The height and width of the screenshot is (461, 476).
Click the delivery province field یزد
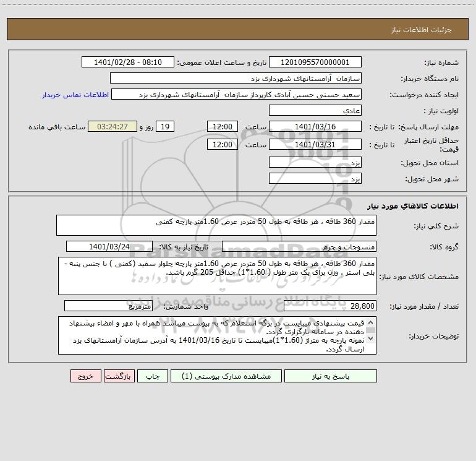click(315, 163)
